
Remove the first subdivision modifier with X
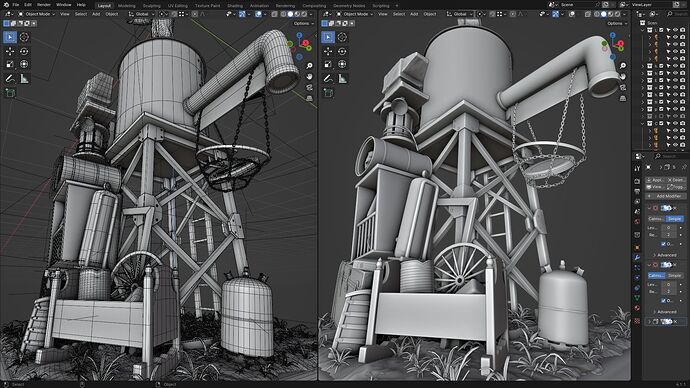(675, 208)
